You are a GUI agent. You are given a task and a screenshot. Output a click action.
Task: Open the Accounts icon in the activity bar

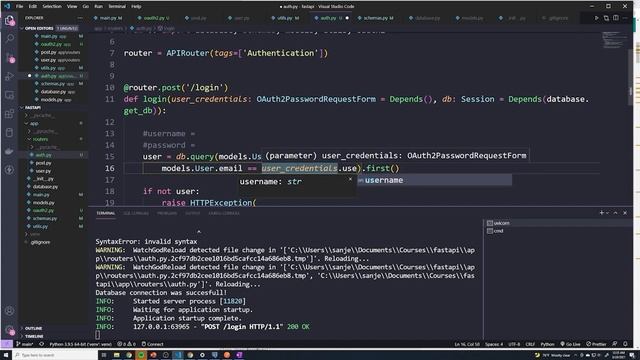pyautogui.click(x=9, y=311)
